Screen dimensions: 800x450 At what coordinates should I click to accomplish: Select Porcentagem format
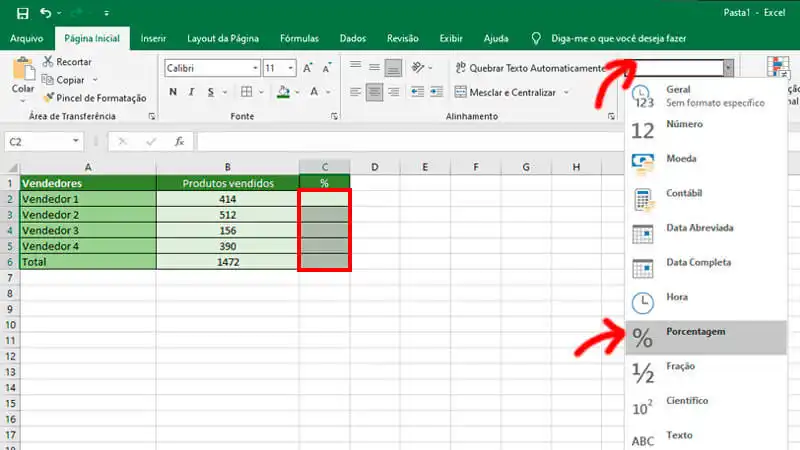pyautogui.click(x=706, y=337)
